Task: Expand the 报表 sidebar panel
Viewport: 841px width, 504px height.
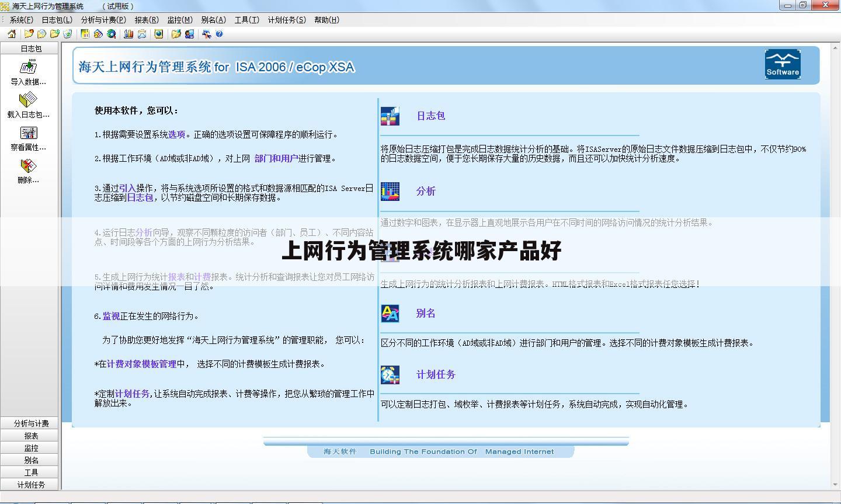Action: (30, 436)
